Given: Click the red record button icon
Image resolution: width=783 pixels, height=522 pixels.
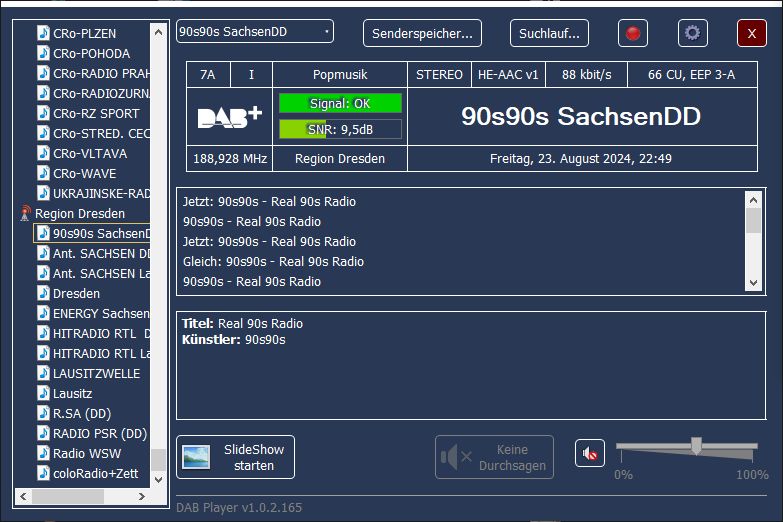Looking at the screenshot, I should (632, 33).
